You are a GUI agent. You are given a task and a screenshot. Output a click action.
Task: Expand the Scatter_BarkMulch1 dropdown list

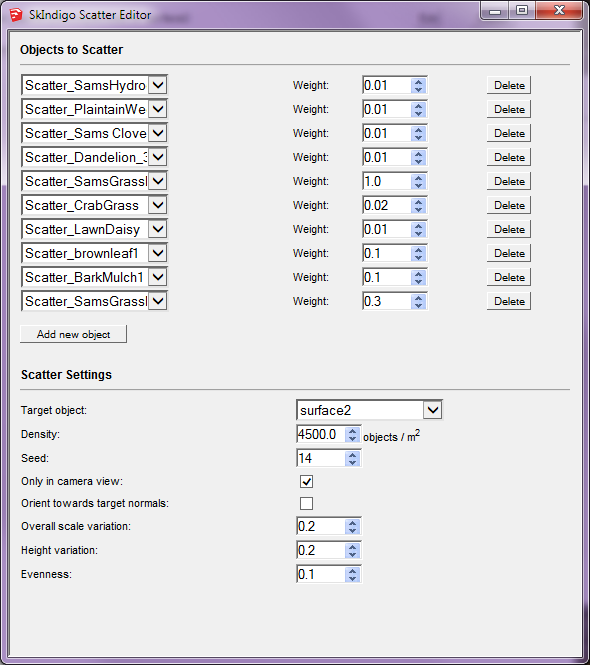(158, 277)
